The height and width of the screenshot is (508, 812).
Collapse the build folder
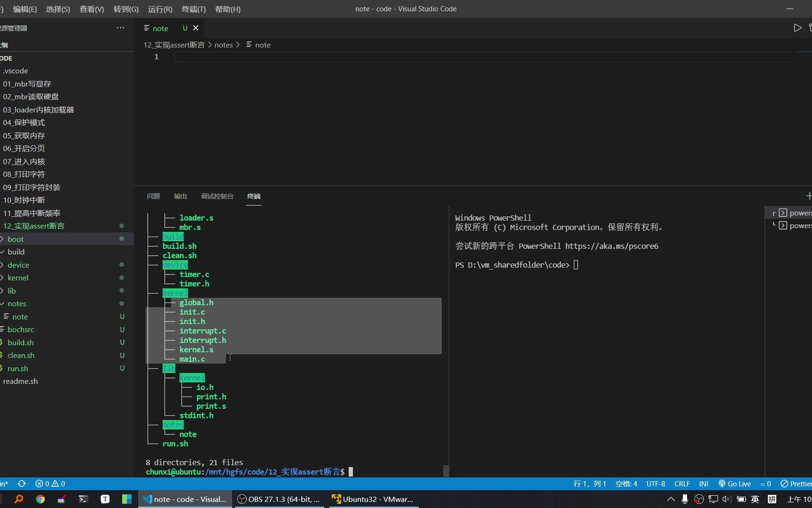click(x=67, y=252)
